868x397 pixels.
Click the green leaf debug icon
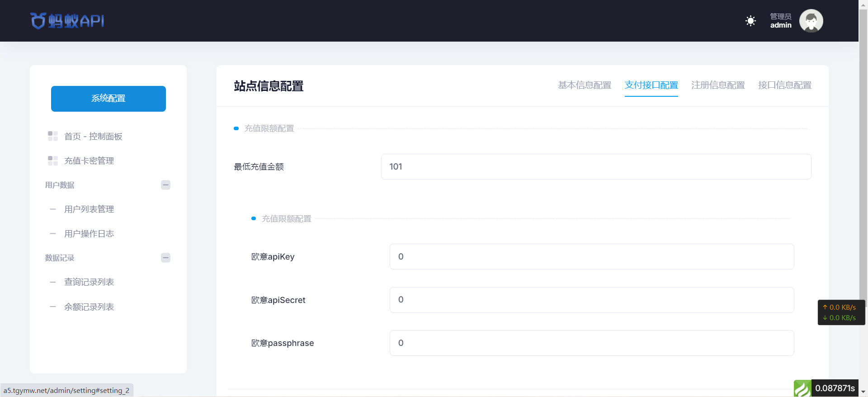[802, 388]
